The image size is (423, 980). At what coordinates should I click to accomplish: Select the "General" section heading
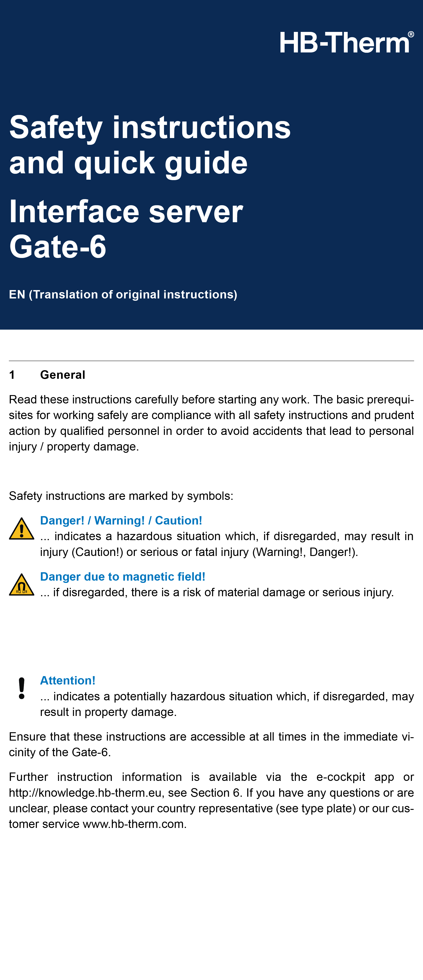[x=63, y=375]
